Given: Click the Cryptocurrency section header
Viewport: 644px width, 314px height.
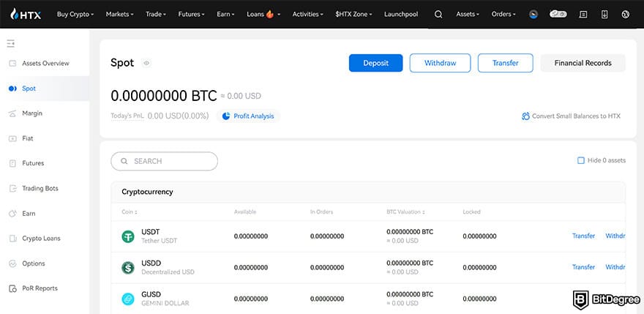Looking at the screenshot, I should pyautogui.click(x=147, y=192).
